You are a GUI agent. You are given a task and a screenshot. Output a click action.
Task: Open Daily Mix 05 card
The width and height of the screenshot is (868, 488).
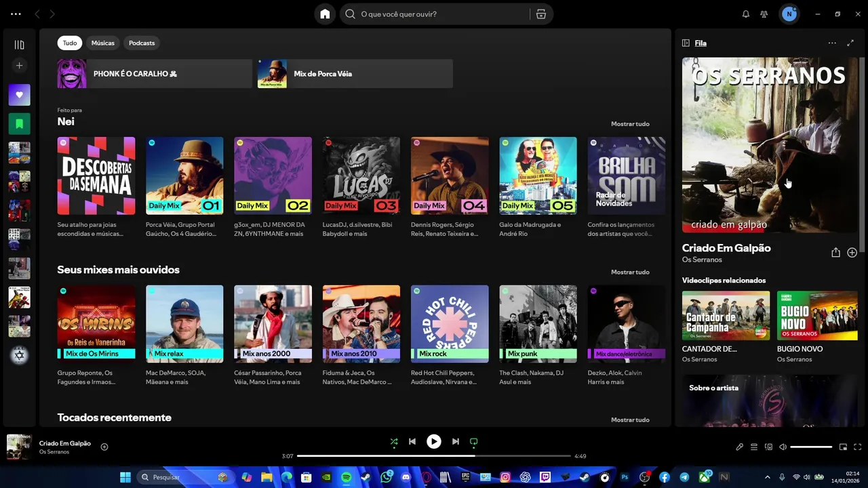point(538,187)
